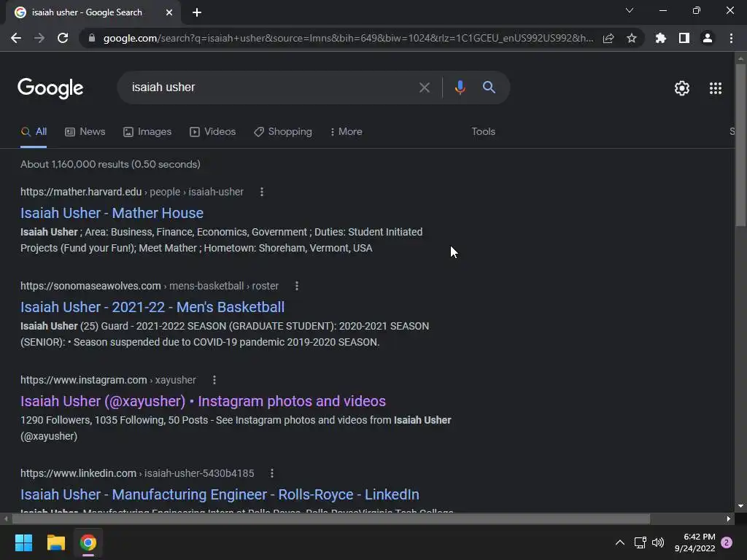Open options for the sonomaseawolves.com result
Image resolution: width=747 pixels, height=560 pixels.
click(x=297, y=286)
